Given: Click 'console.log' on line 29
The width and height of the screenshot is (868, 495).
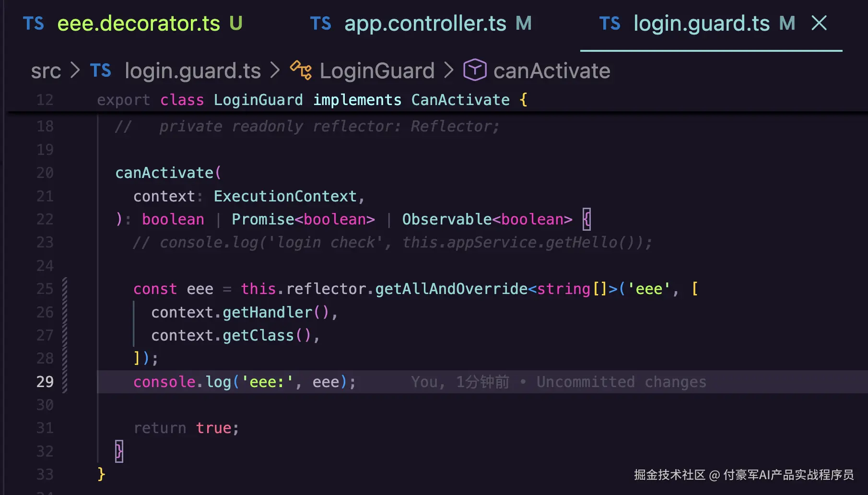Looking at the screenshot, I should [182, 382].
